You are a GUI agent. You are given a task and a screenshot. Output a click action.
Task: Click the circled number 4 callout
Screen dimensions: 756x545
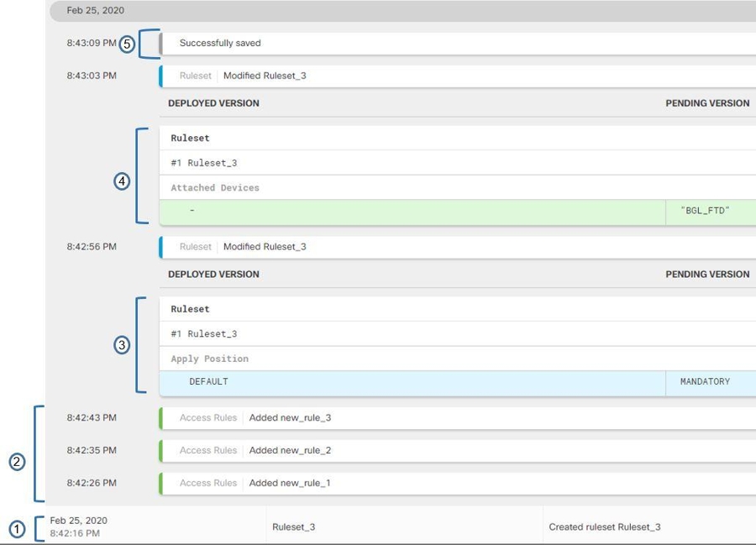(122, 180)
